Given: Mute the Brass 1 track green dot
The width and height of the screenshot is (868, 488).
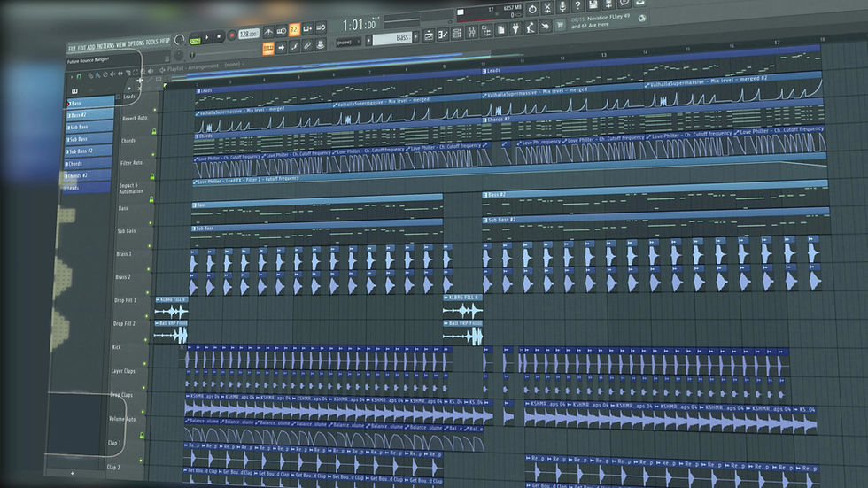Looking at the screenshot, I should point(149,269).
